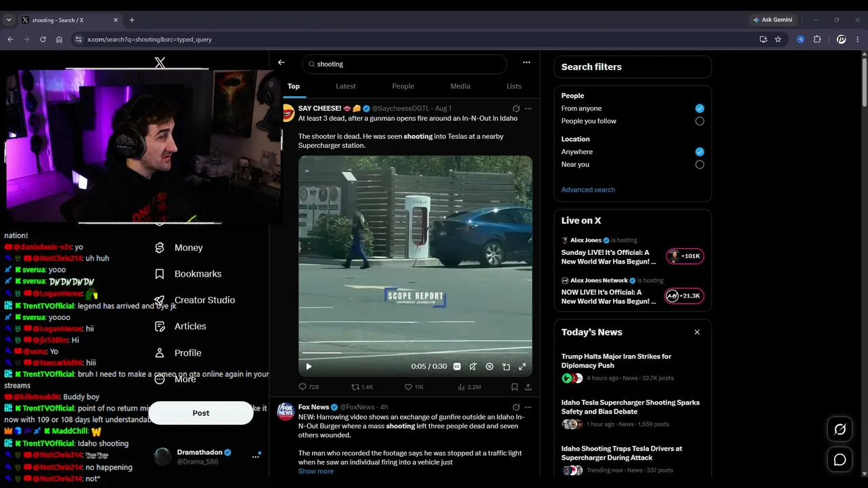Open the Advanced search link
This screenshot has height=488, width=868.
(x=588, y=190)
